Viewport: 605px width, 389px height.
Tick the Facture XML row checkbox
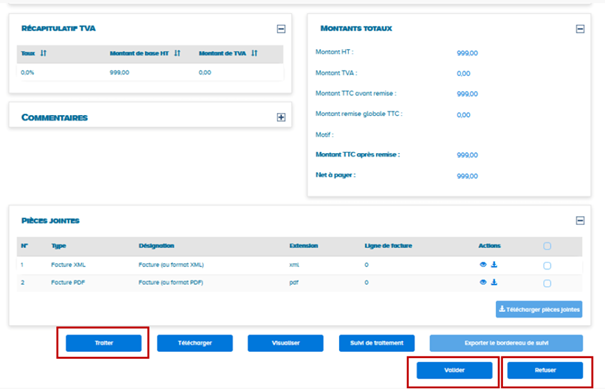547,266
